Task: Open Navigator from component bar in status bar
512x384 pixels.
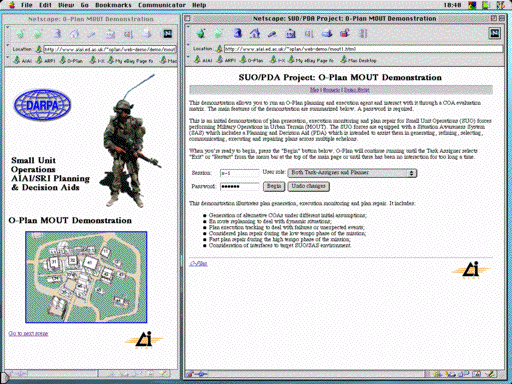Action: [437, 374]
